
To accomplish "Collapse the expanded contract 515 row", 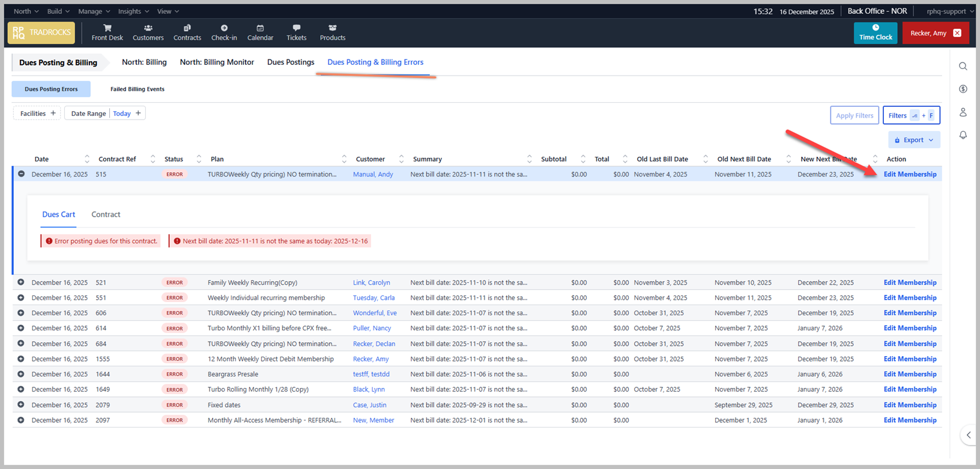I will point(21,174).
